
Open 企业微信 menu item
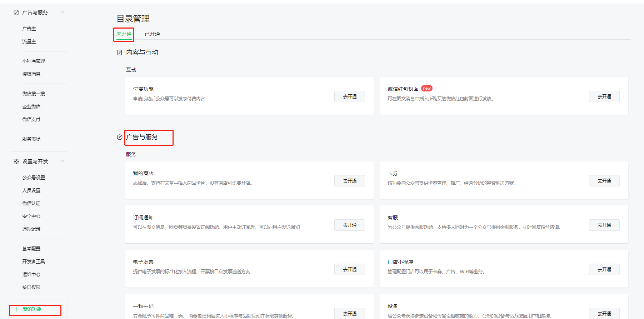tap(31, 106)
